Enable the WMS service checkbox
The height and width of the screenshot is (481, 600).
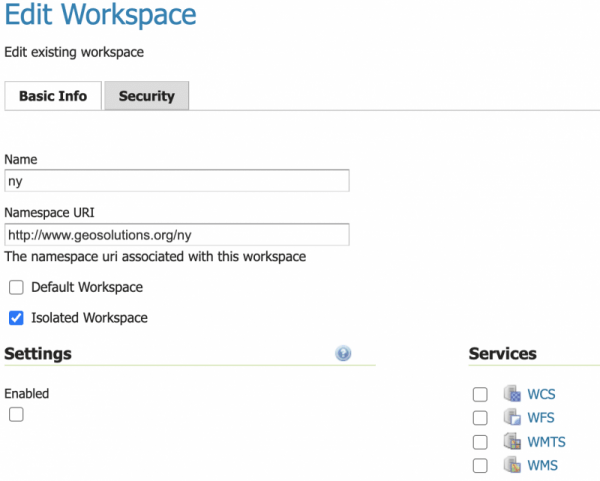[x=480, y=466]
